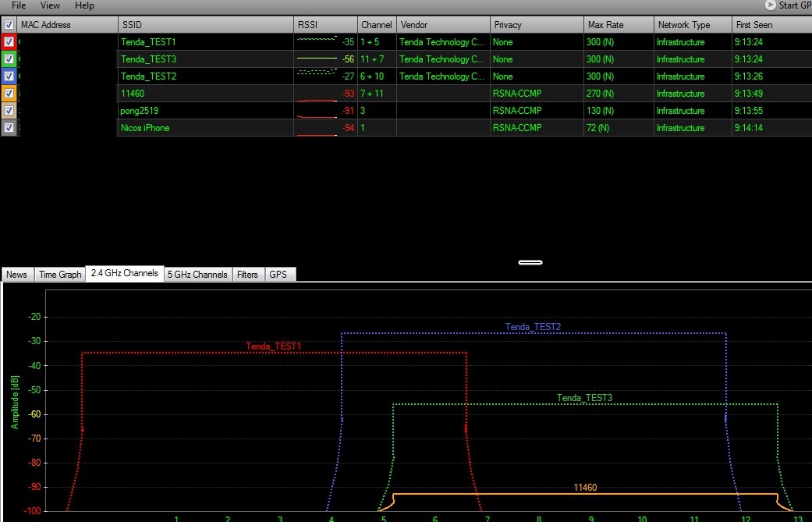Toggle the select-all checkbox in table header
The height and width of the screenshot is (522, 812).
click(x=9, y=24)
